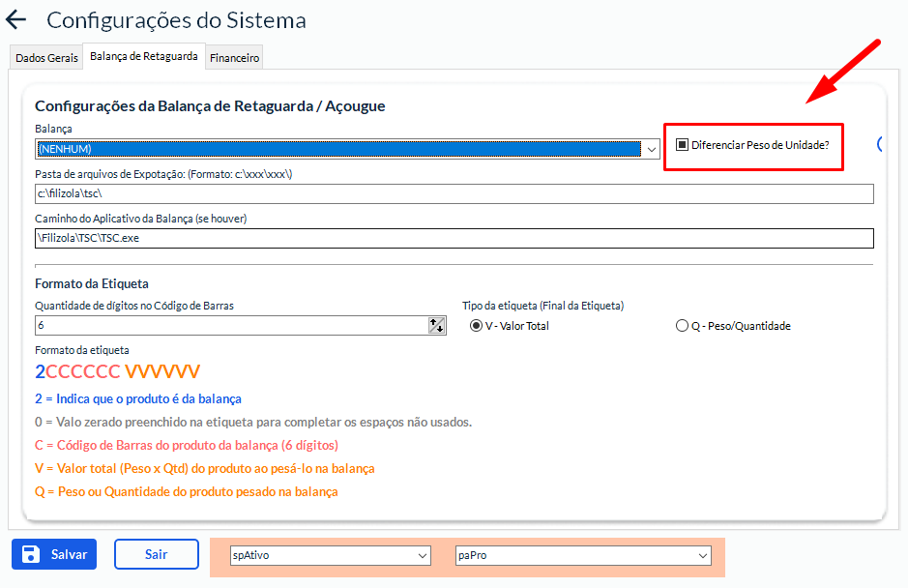The width and height of the screenshot is (908, 588).
Task: Expand the Balança dropdown arrow
Action: coord(652,149)
